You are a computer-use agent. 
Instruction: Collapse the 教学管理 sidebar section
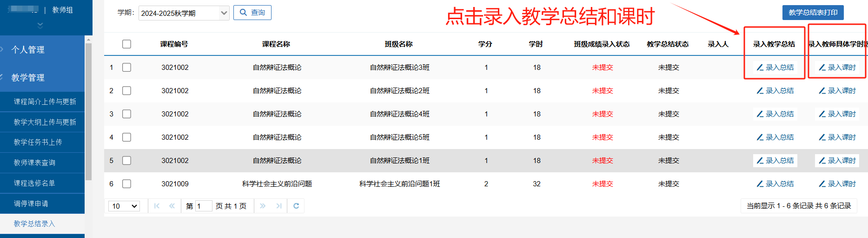[x=42, y=77]
